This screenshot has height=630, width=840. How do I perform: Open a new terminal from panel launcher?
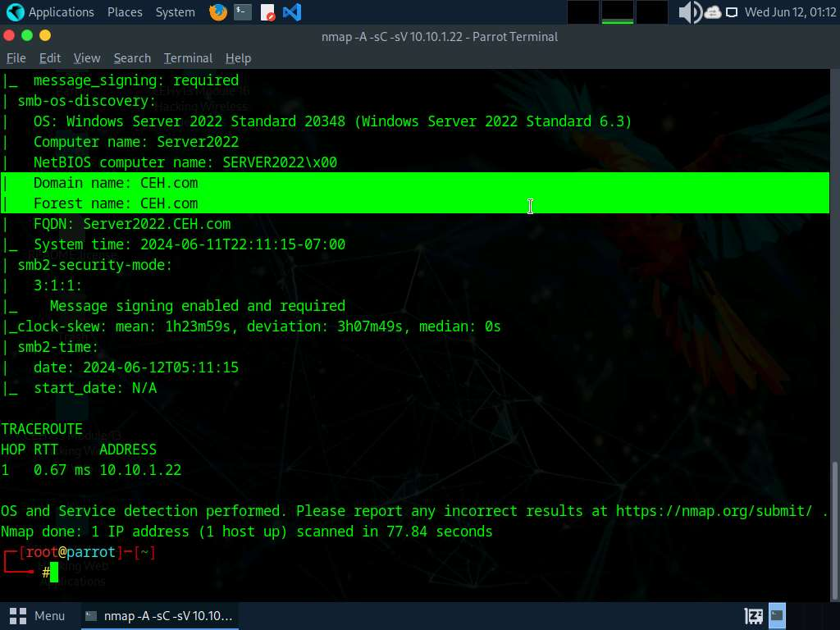pos(242,12)
